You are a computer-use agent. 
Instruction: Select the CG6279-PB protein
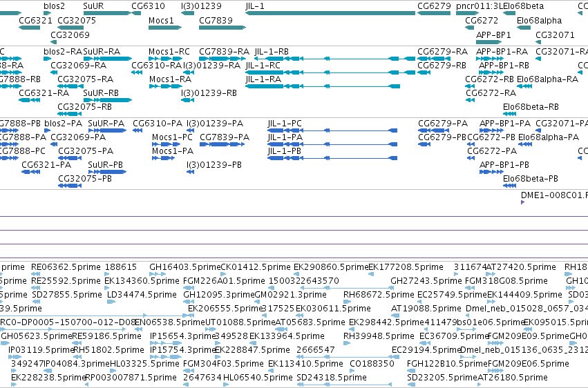(424, 144)
